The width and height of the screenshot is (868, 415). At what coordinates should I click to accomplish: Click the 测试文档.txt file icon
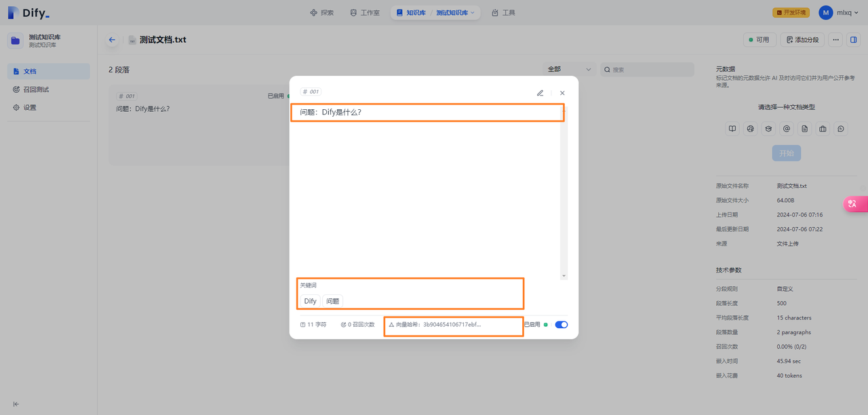[132, 40]
